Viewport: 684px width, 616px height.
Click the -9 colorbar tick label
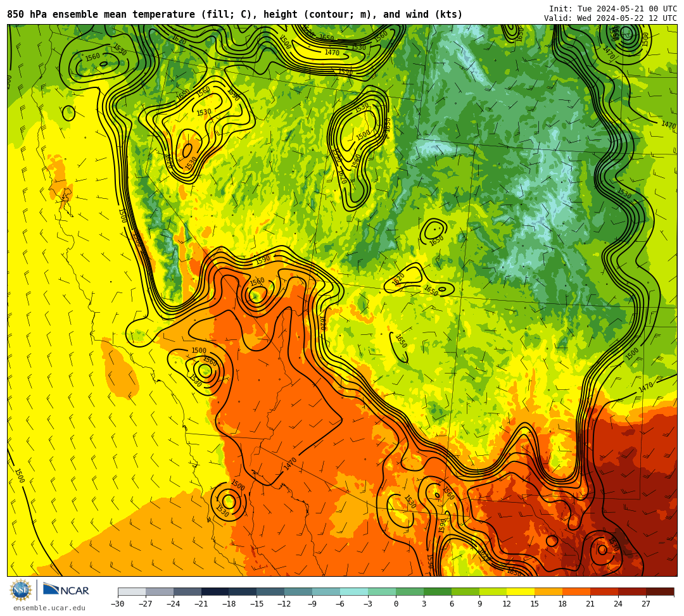pyautogui.click(x=312, y=604)
